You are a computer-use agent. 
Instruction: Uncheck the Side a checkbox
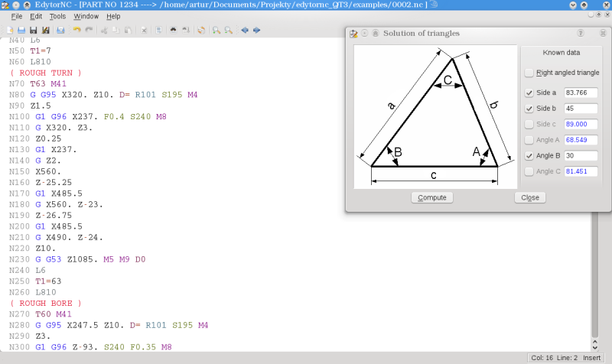pos(529,93)
